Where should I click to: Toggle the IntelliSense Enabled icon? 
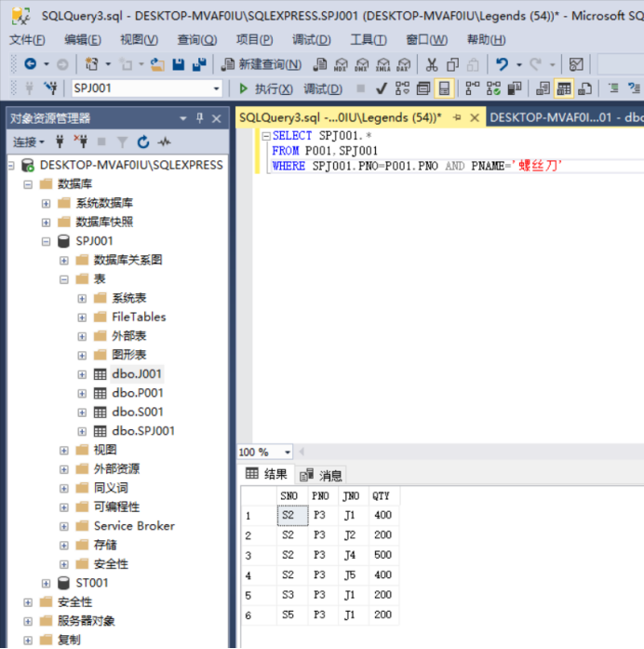point(444,88)
